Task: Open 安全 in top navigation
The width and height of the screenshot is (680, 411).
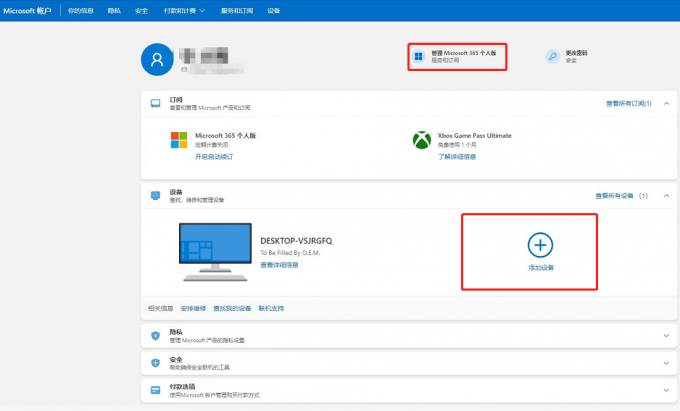Action: coord(141,10)
